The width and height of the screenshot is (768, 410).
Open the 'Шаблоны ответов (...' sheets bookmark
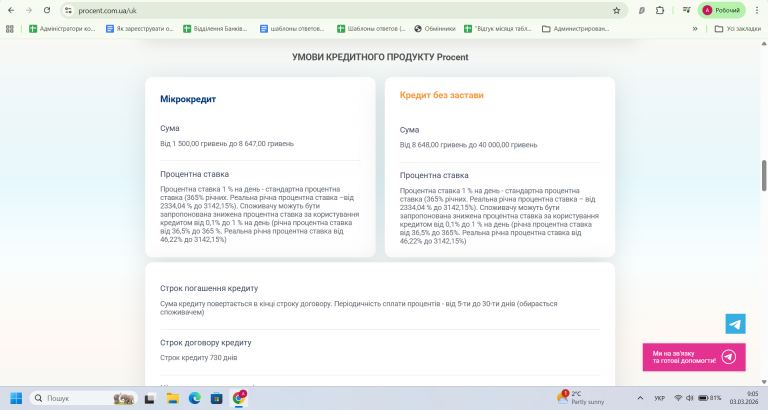[371, 29]
